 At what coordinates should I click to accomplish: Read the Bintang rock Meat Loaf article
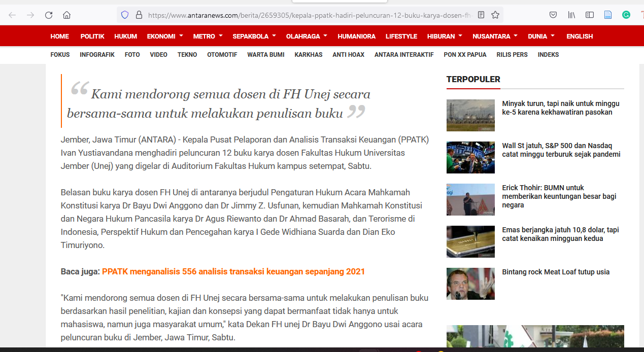coord(556,272)
